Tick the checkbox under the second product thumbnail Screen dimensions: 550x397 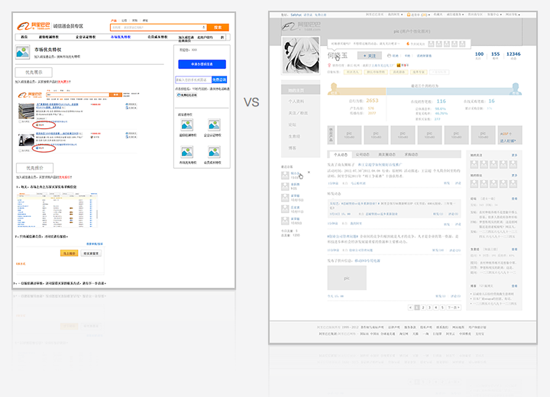click(20, 150)
